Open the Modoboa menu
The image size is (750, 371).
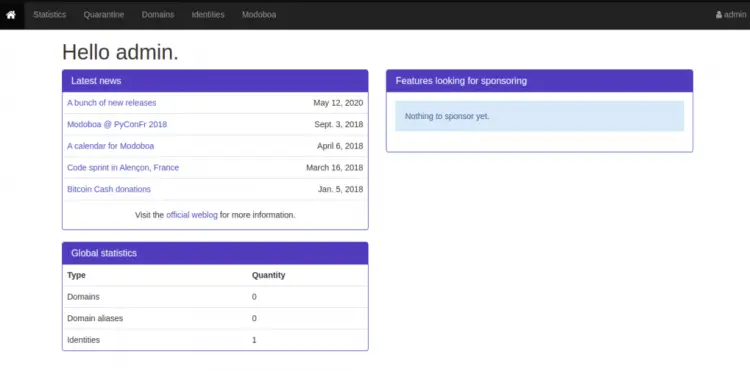pyautogui.click(x=259, y=15)
